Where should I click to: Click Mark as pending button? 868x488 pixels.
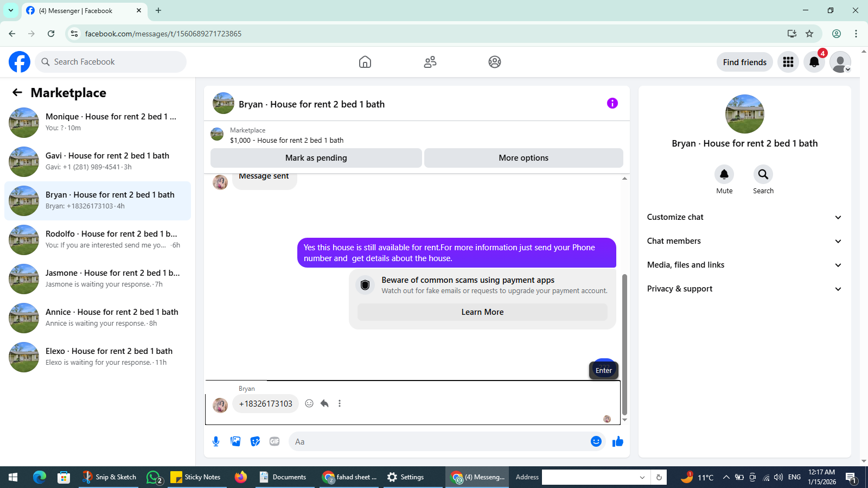tap(316, 158)
